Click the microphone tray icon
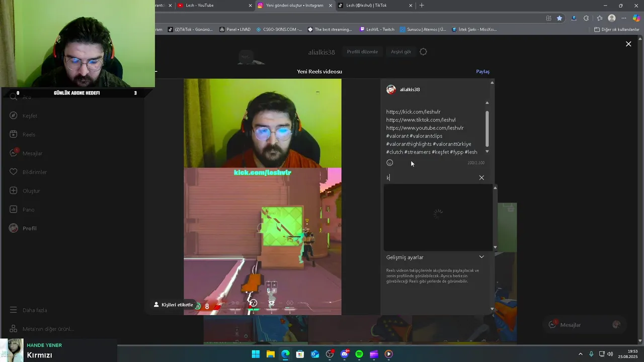Image resolution: width=644 pixels, height=362 pixels. click(591, 354)
